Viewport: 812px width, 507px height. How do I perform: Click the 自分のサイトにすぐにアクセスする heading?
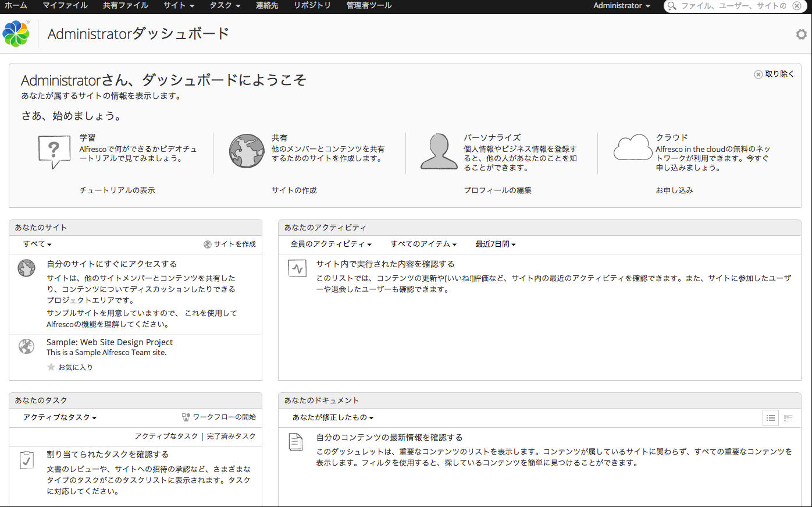(x=112, y=264)
